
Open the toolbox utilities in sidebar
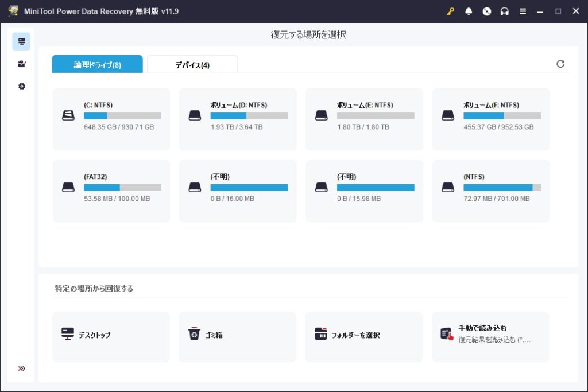click(21, 64)
